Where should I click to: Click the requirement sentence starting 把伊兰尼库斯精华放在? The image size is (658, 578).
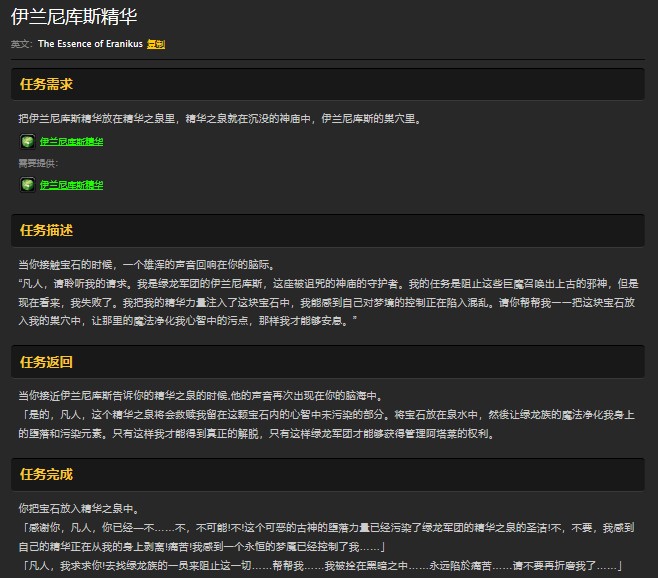tap(220, 119)
